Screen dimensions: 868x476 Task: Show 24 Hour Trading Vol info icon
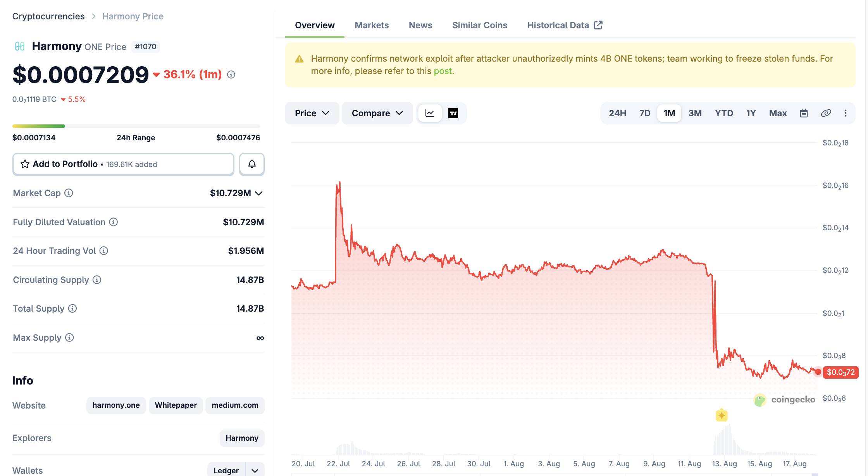click(104, 251)
